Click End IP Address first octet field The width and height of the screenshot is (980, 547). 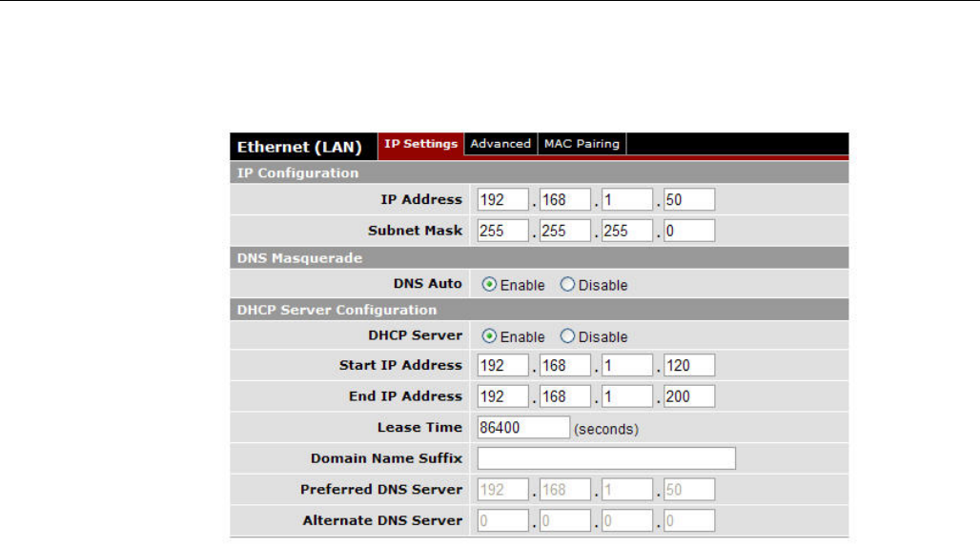click(502, 396)
